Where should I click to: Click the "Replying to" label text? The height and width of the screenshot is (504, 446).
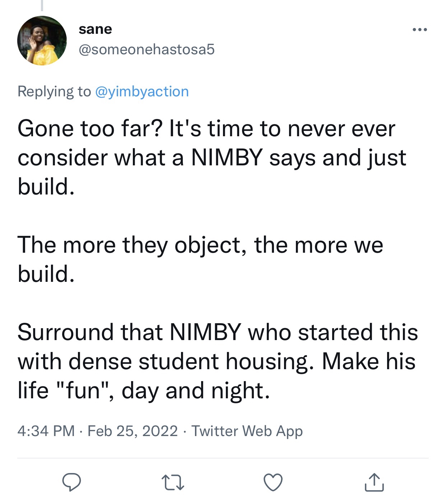click(x=54, y=91)
